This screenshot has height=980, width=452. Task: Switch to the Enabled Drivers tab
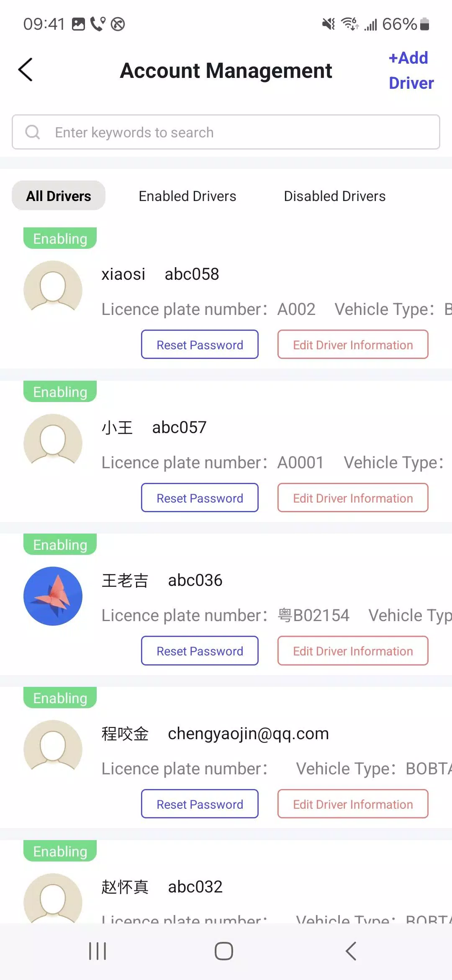coord(187,196)
